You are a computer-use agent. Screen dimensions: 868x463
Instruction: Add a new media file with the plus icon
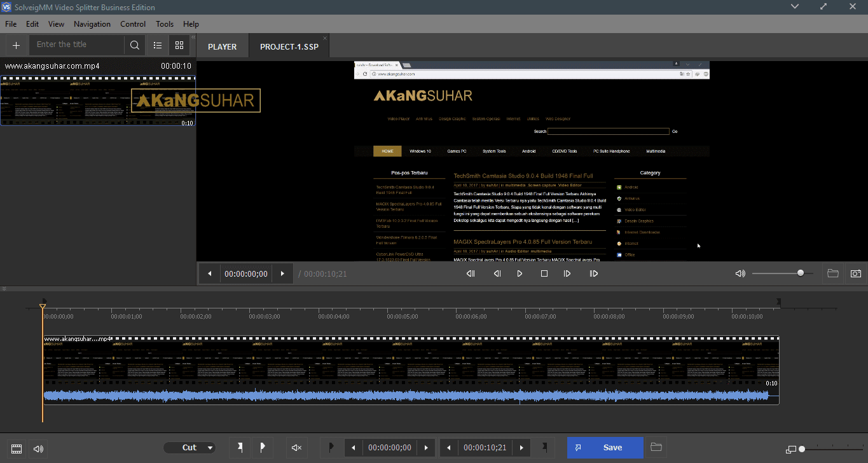coord(17,45)
